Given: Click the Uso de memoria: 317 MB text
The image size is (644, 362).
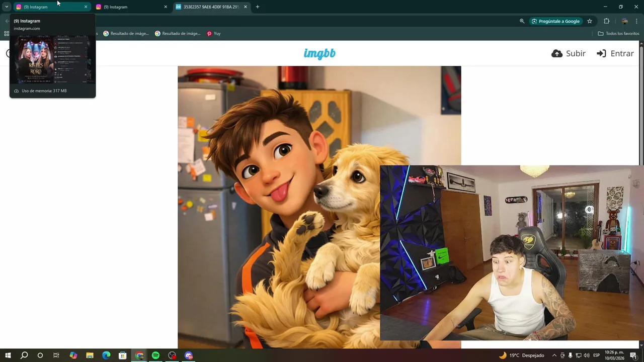Looking at the screenshot, I should coord(44,91).
